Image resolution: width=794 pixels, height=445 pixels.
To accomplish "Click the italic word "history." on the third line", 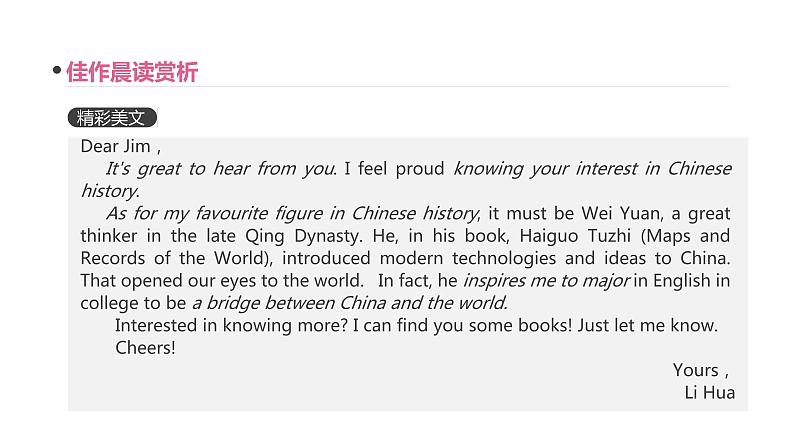I will pos(110,191).
